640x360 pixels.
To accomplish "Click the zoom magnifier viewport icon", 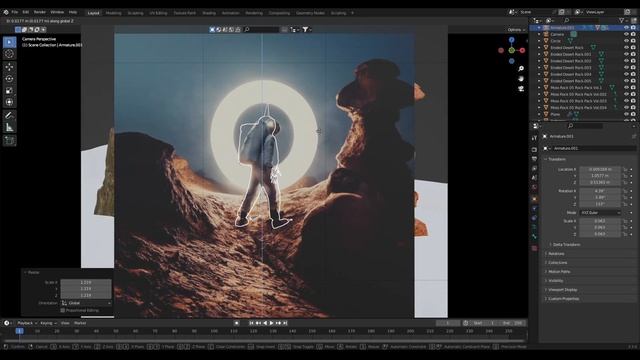I will point(521,69).
